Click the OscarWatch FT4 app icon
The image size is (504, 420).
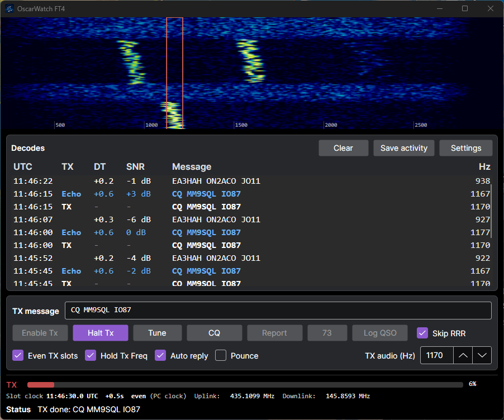pos(9,9)
